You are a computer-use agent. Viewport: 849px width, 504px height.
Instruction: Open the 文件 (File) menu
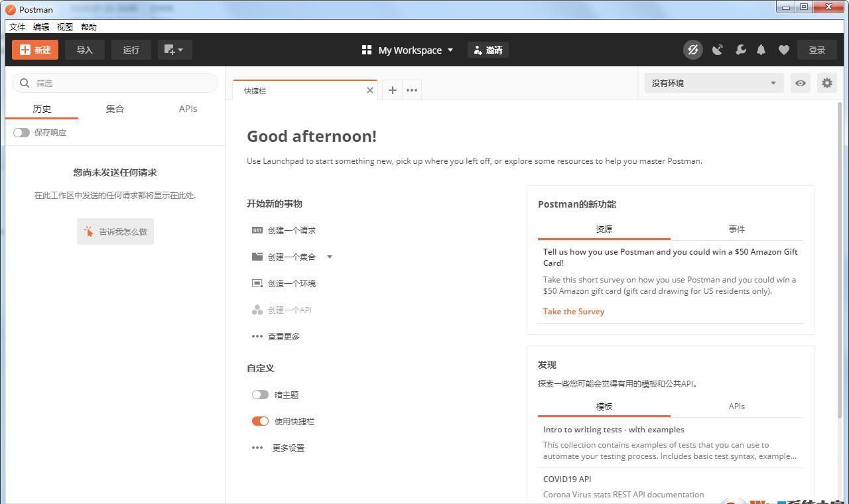(x=17, y=27)
